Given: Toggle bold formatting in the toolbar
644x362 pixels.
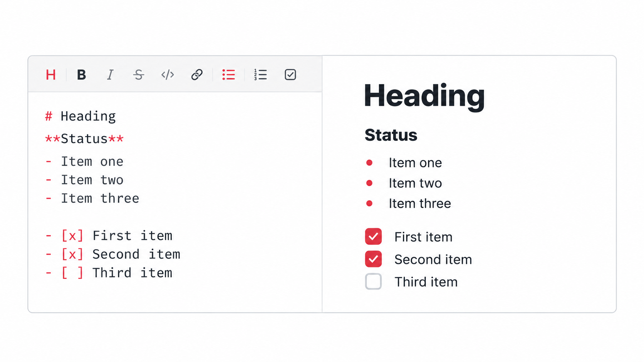Looking at the screenshot, I should (x=81, y=75).
